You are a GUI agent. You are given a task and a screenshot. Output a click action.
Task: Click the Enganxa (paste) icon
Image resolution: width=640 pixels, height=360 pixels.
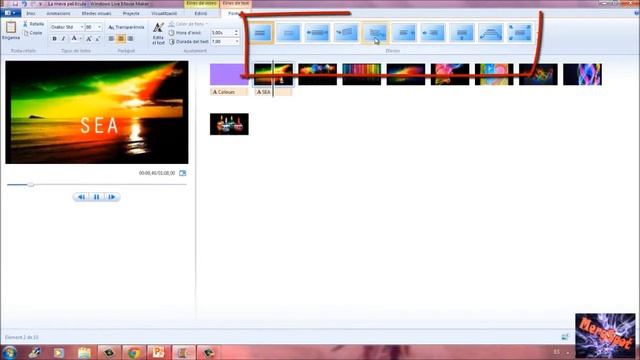pyautogui.click(x=11, y=27)
